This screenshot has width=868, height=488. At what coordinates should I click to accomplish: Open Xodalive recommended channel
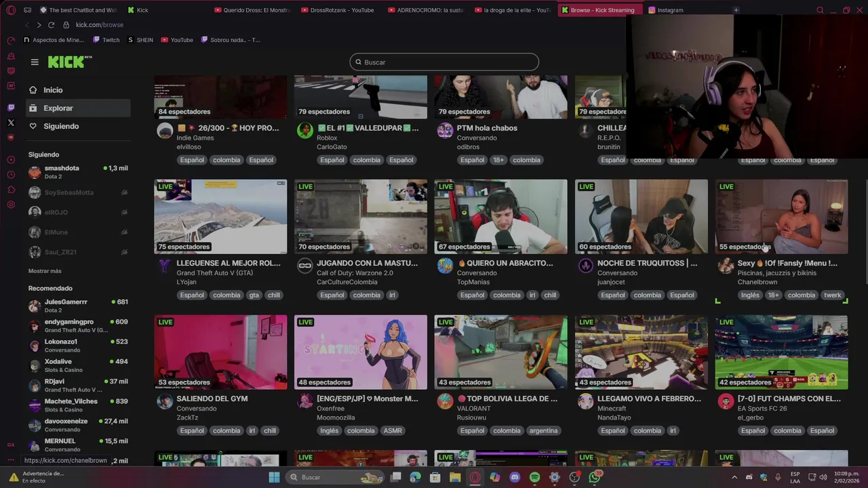pyautogui.click(x=77, y=365)
